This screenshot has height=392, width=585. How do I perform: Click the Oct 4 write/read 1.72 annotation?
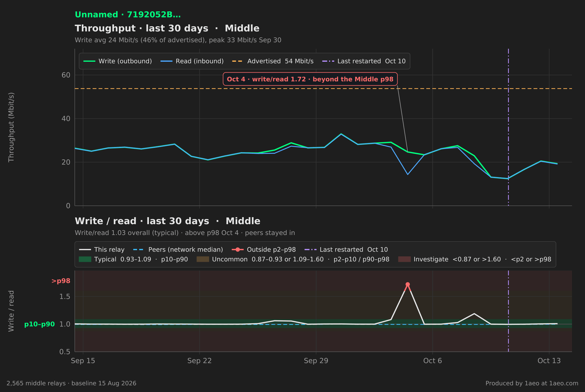tap(310, 79)
